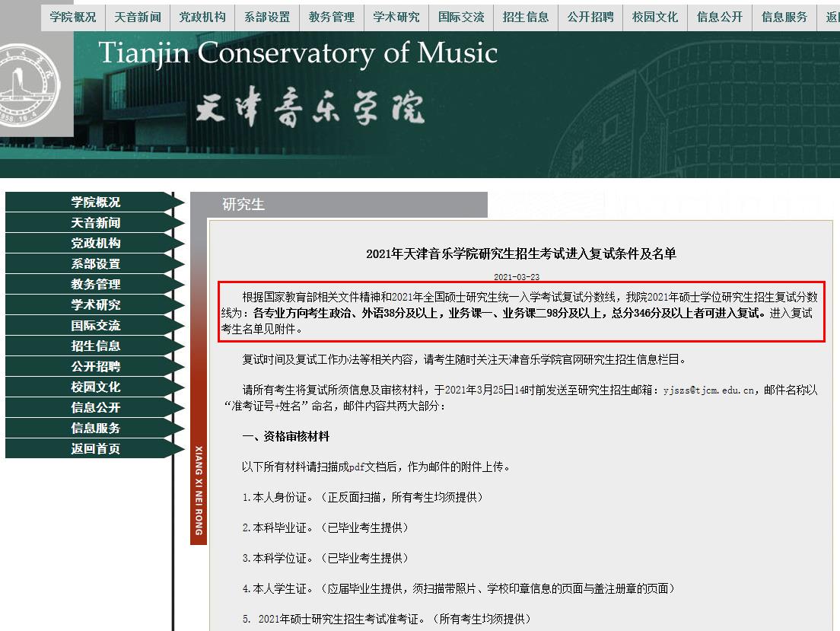The image size is (840, 631).
Task: Open 信息服务 in top navigation
Action: [784, 17]
